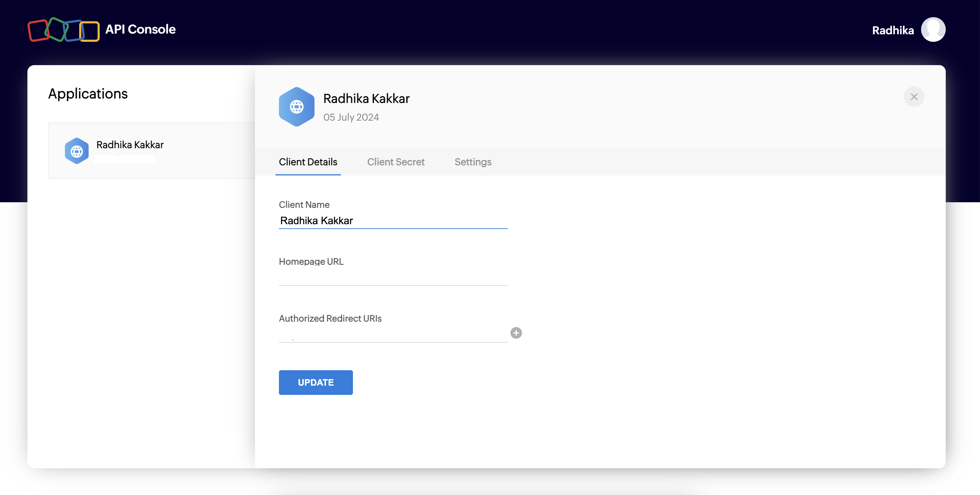Click the Client Name label
The width and height of the screenshot is (980, 495).
(x=304, y=205)
